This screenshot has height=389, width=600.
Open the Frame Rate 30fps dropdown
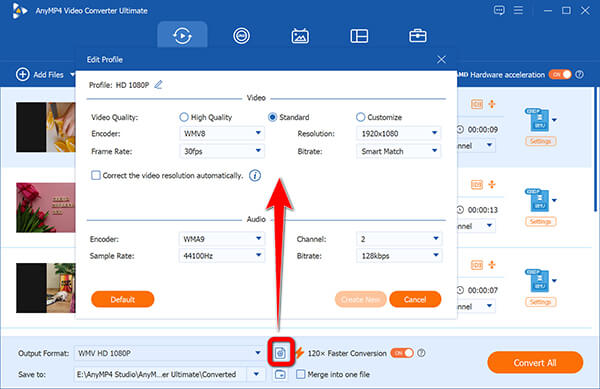point(222,151)
